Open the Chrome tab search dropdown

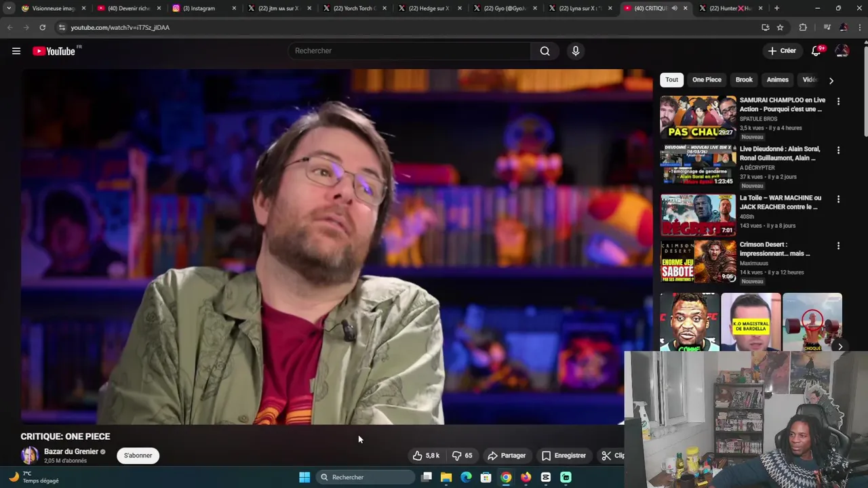pyautogui.click(x=9, y=8)
